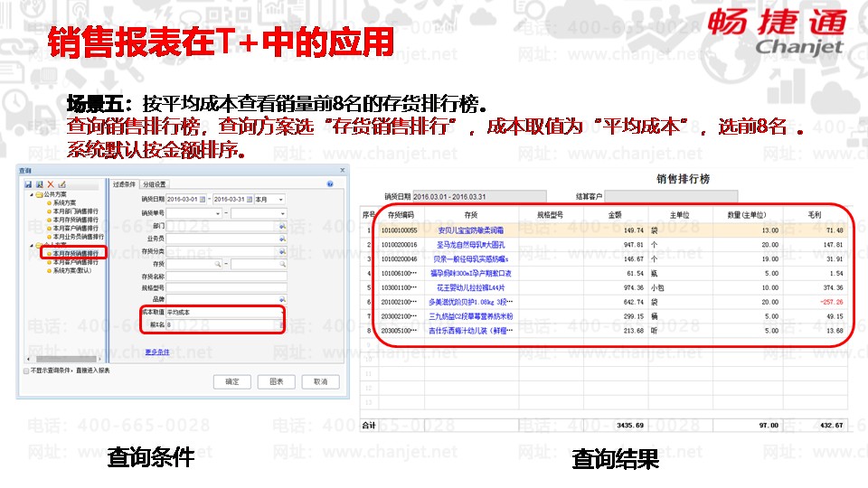
Task: Click total amount 3435.69
Action: pyautogui.click(x=630, y=425)
